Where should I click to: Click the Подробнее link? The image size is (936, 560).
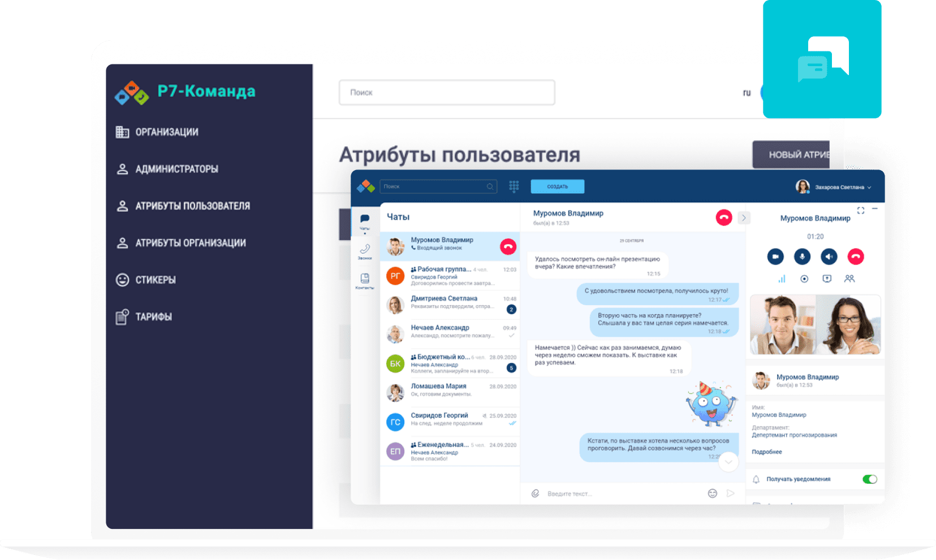pyautogui.click(x=766, y=452)
